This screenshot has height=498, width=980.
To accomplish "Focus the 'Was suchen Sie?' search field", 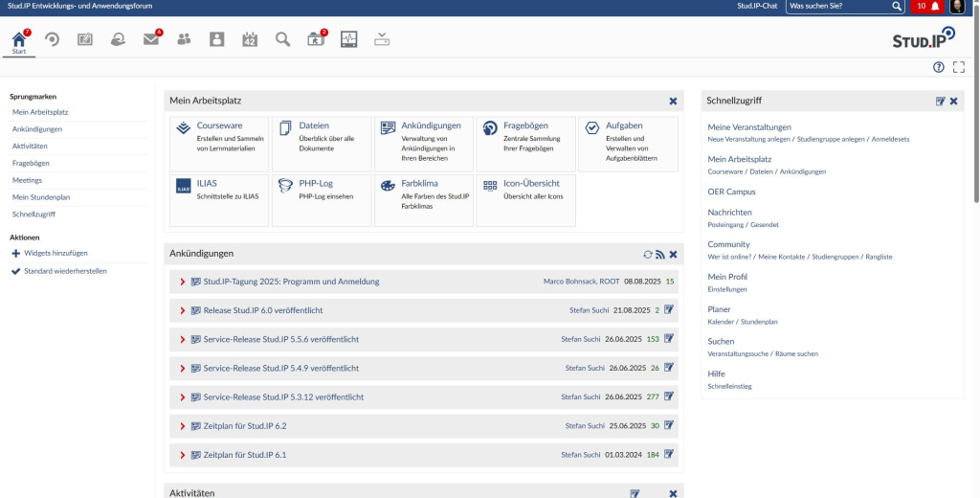I will (x=838, y=7).
